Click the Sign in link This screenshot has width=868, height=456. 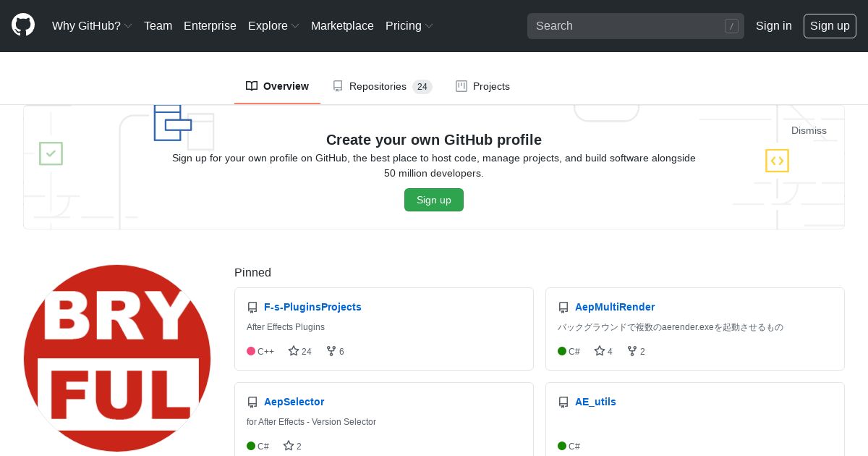click(x=774, y=25)
